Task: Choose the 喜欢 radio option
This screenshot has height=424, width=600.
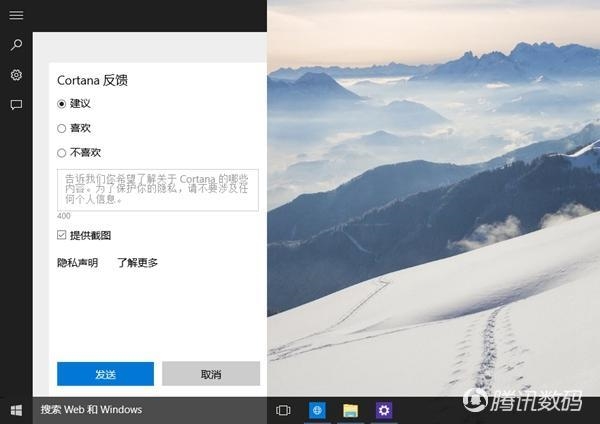Action: coord(61,129)
